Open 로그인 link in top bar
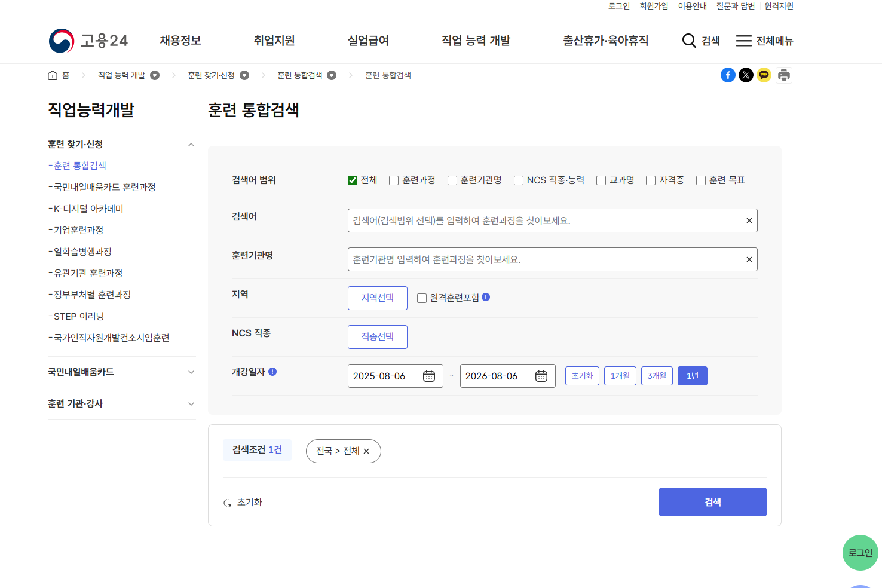The image size is (882, 588). click(x=619, y=6)
